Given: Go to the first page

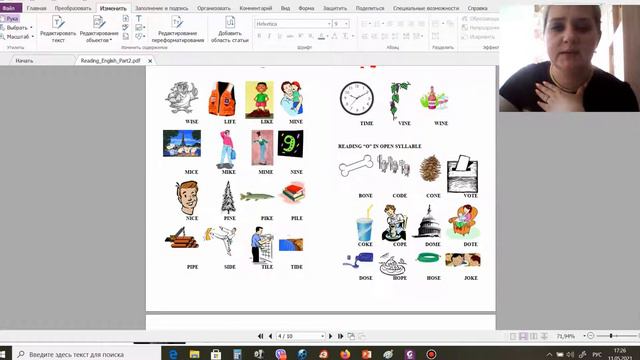Looking at the screenshot, I should [x=260, y=336].
